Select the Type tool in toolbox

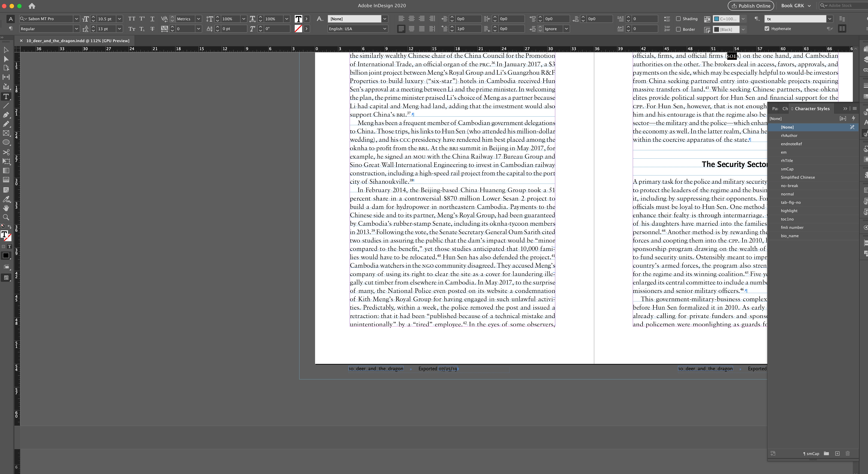point(6,97)
